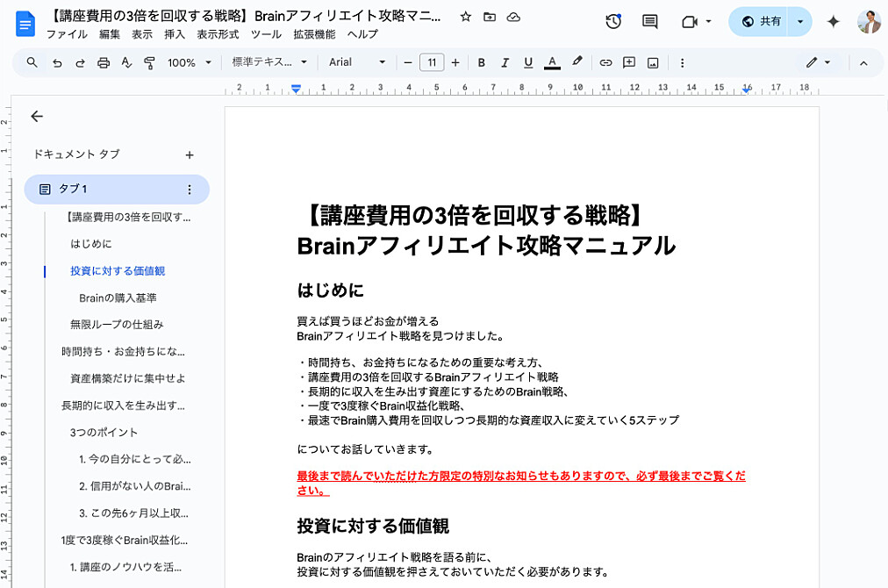Increase the font size

(x=455, y=62)
